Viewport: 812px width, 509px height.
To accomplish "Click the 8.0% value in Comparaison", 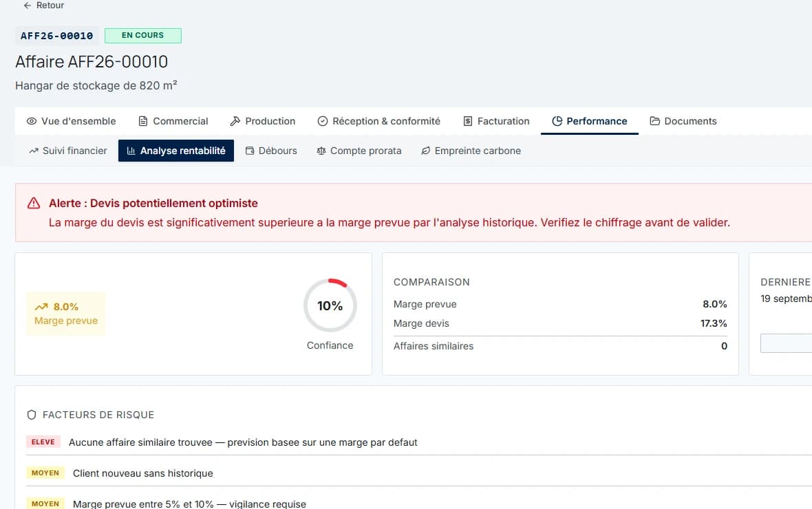I will 715,304.
